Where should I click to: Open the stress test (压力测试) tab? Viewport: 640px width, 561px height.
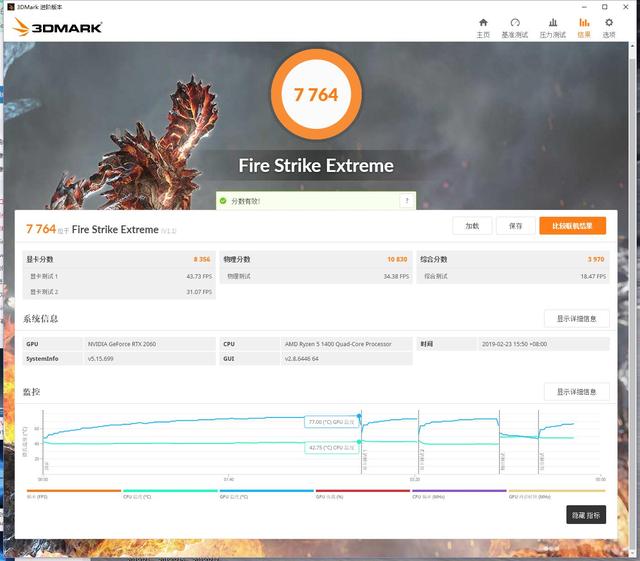click(553, 28)
